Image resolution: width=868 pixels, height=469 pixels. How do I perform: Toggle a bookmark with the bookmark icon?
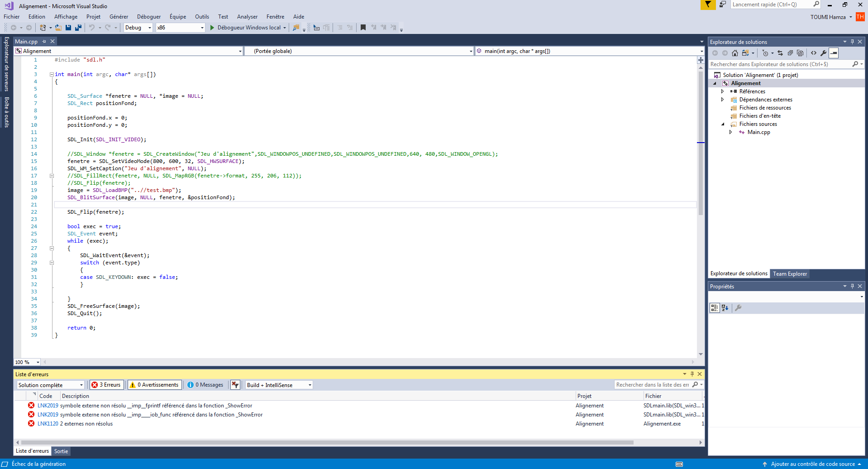click(363, 28)
